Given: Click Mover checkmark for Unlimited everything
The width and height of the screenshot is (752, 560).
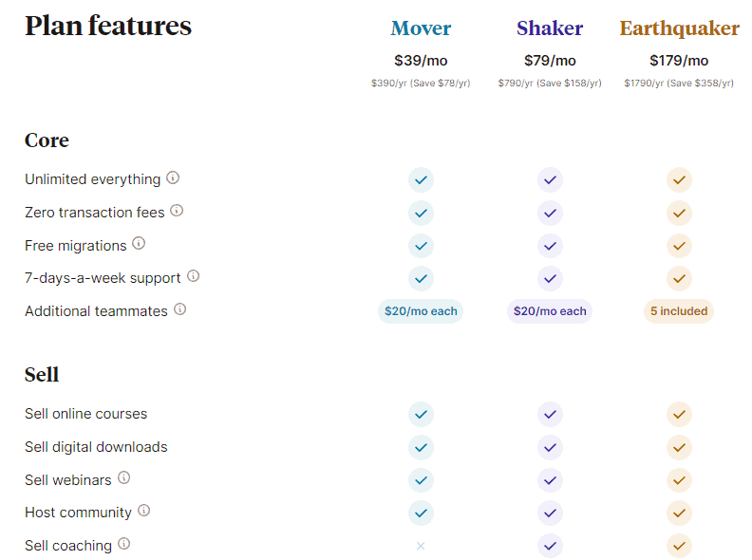Looking at the screenshot, I should 421,179.
